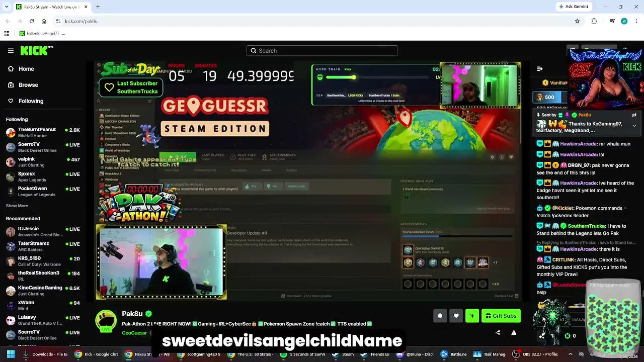Open the Windows Start menu
Image resolution: width=644 pixels, height=362 pixels.
point(10,354)
